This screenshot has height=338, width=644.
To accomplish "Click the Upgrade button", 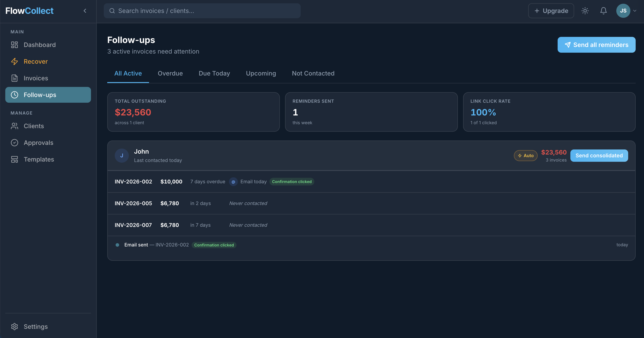I will click(x=551, y=11).
